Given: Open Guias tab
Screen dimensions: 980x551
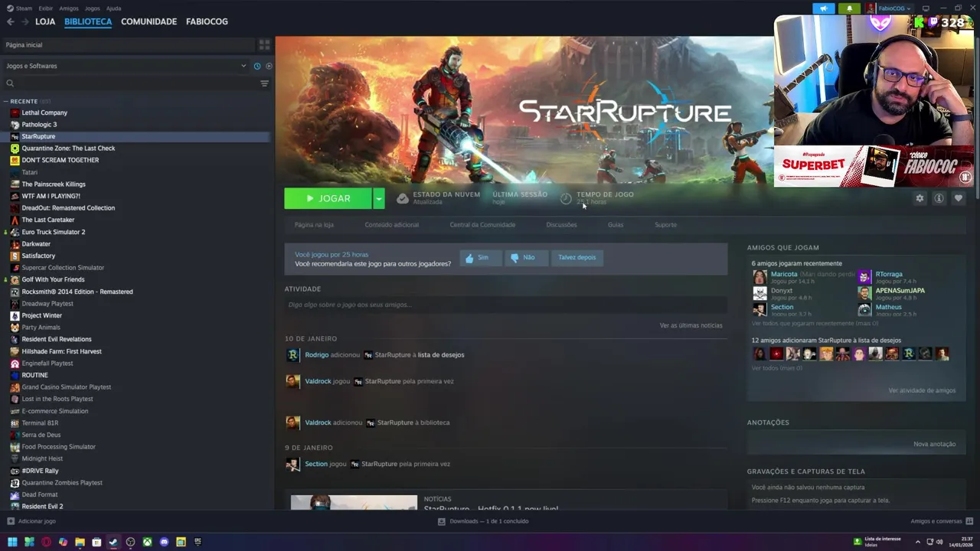Looking at the screenshot, I should click(616, 225).
